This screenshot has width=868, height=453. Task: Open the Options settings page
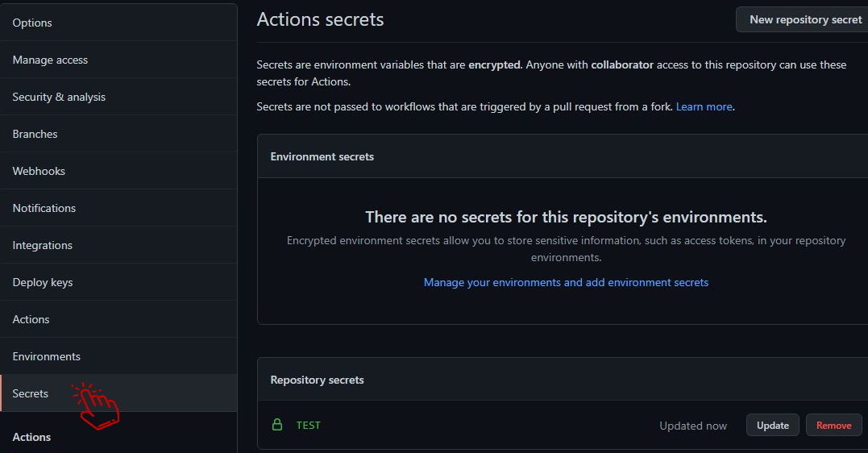click(32, 23)
